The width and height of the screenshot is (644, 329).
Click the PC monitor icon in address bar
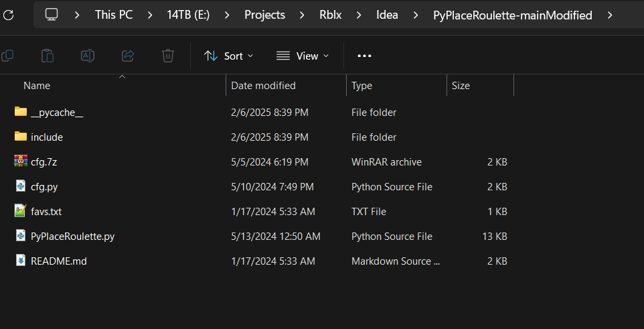coord(52,15)
